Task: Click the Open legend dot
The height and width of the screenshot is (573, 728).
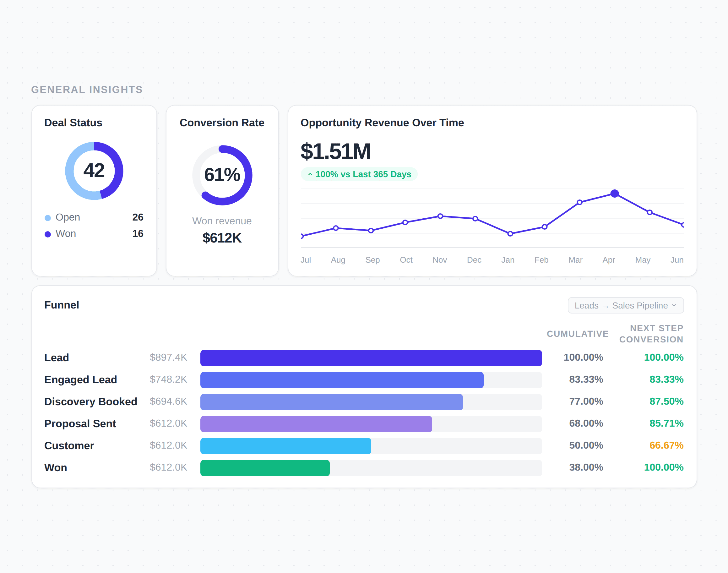Action: coord(48,218)
